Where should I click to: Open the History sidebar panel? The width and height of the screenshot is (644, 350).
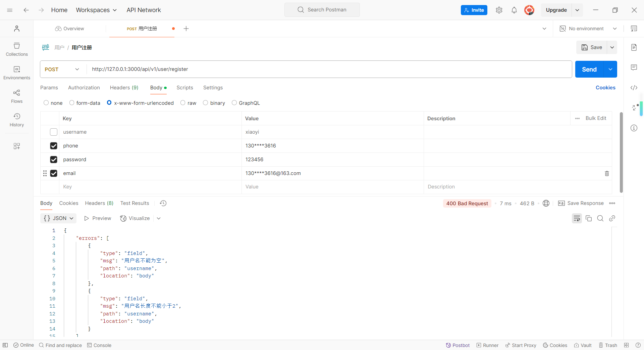(17, 120)
